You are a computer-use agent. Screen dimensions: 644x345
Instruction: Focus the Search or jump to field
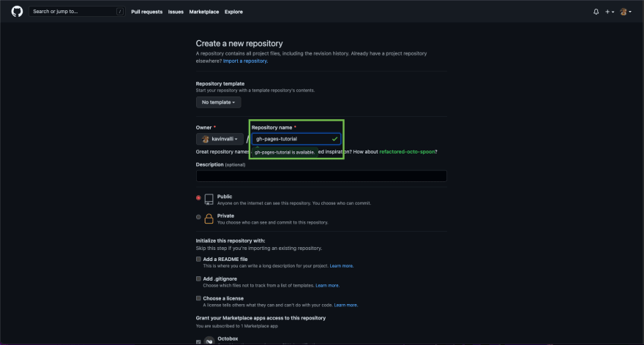(x=77, y=12)
